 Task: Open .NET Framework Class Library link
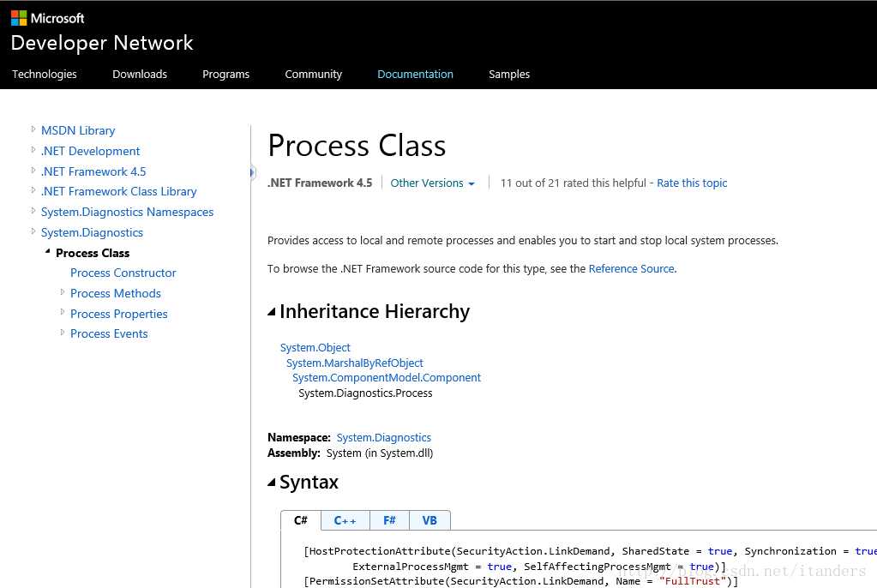pyautogui.click(x=118, y=191)
